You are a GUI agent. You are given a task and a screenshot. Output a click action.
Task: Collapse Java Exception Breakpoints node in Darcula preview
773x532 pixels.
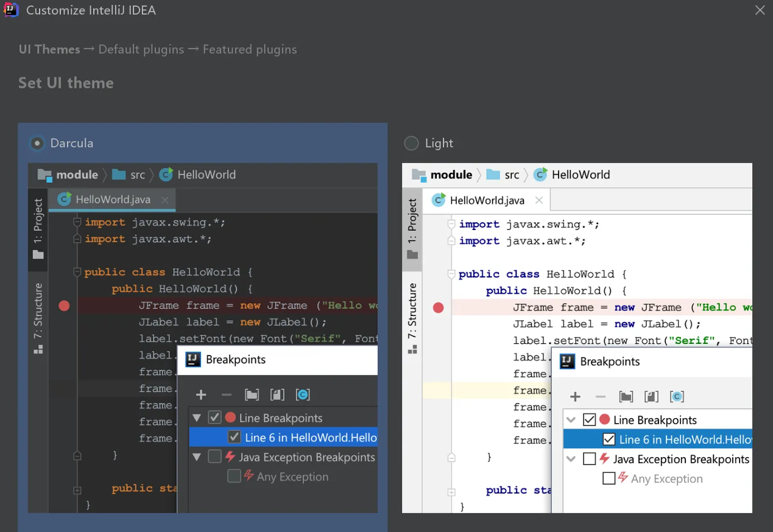[x=197, y=457]
